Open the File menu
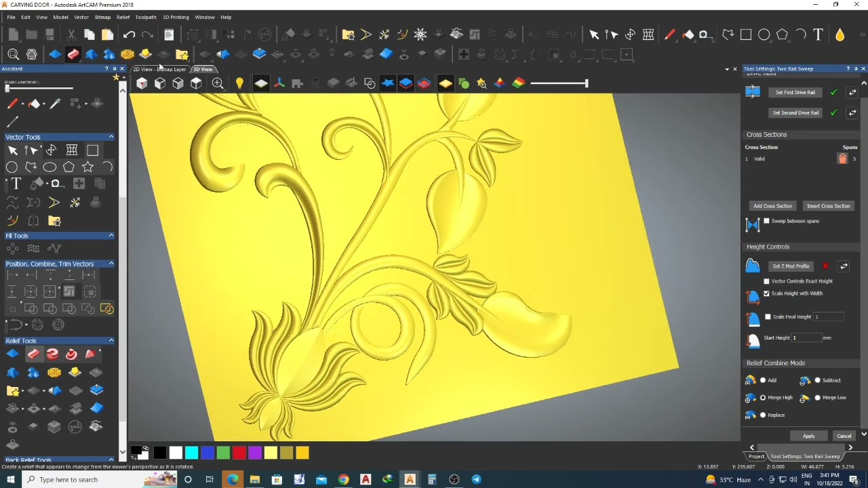The image size is (868, 488). 11,17
